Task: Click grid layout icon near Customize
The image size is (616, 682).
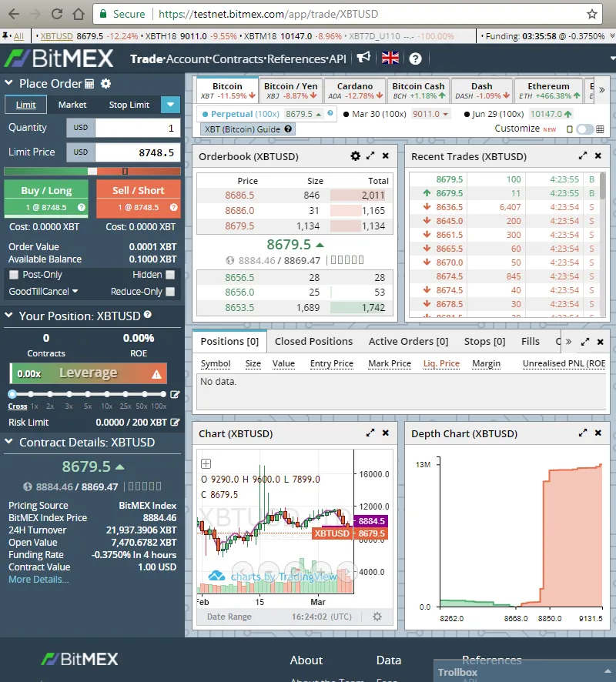Action: (x=600, y=129)
